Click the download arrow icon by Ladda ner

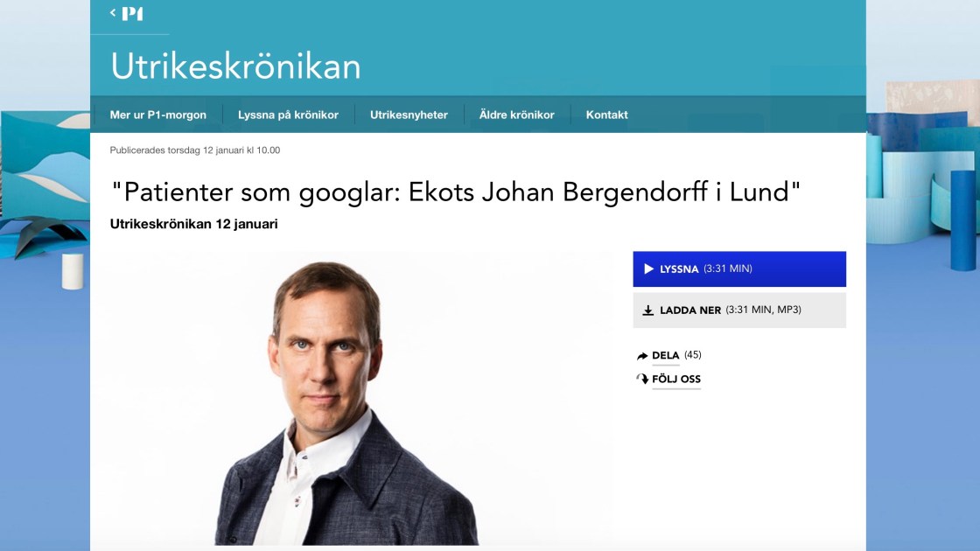(648, 310)
